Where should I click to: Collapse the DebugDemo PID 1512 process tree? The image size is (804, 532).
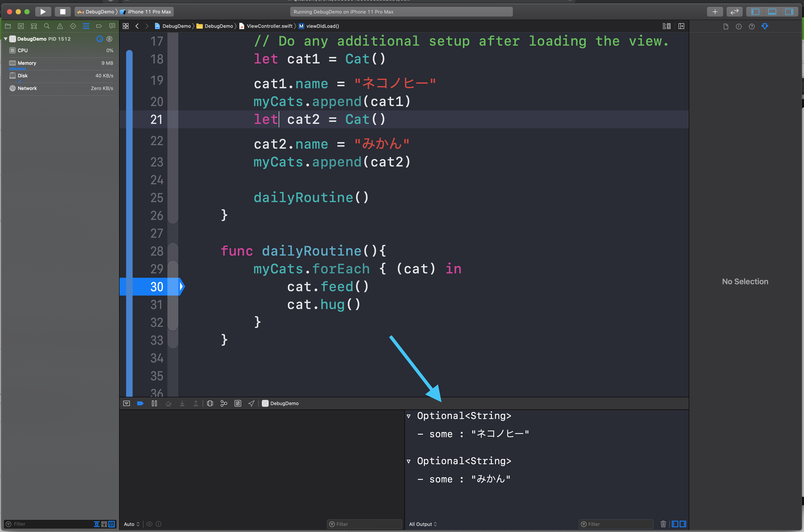[x=5, y=39]
